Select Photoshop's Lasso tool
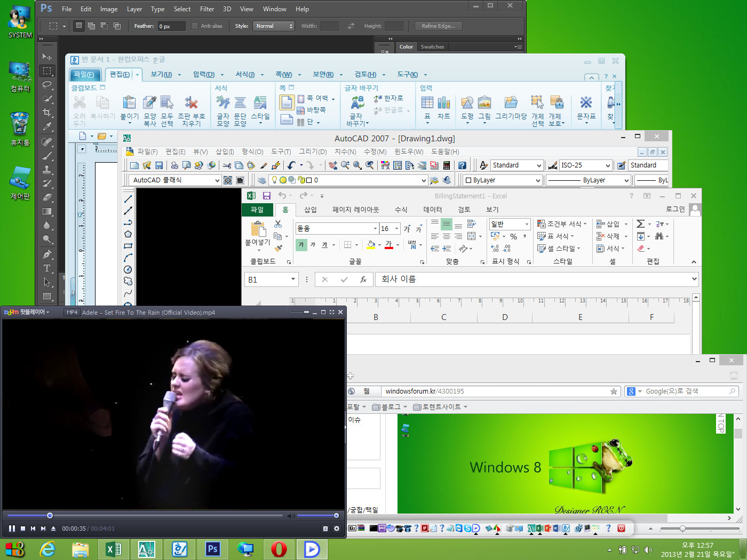The width and height of the screenshot is (747, 560). tap(47, 84)
